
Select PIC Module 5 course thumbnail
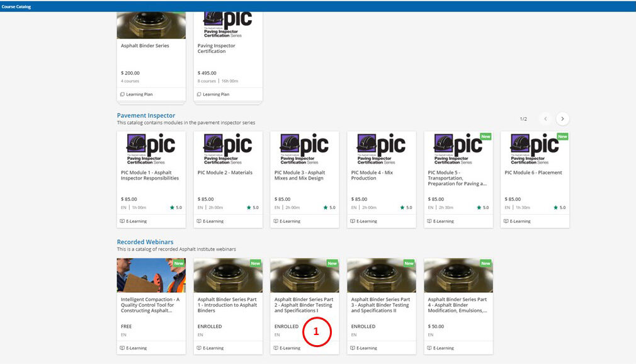pos(458,149)
